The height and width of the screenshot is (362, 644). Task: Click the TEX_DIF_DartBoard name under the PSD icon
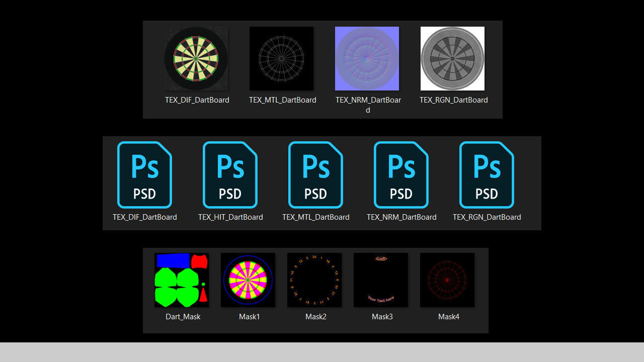(145, 217)
